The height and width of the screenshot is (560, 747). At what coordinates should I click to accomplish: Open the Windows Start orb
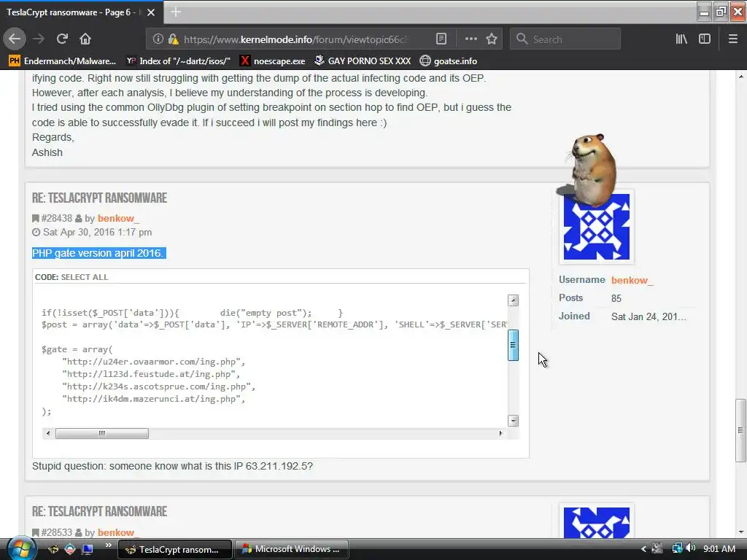[x=21, y=549]
